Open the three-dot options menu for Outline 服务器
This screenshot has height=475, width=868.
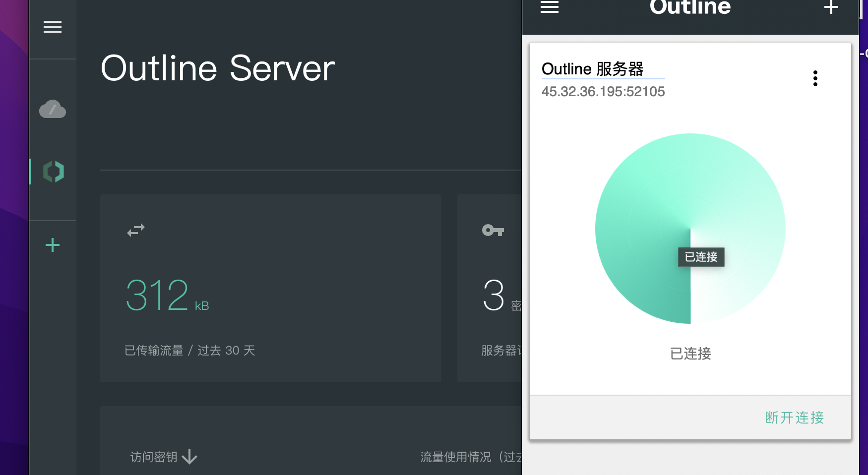click(x=815, y=78)
